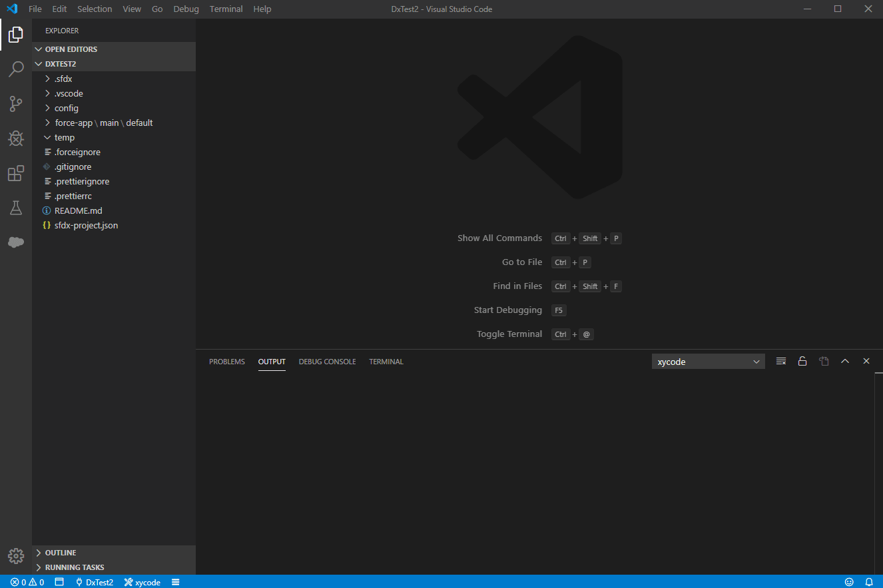This screenshot has height=588, width=883.
Task: Click the output panel vertical scrollbar
Action: 878,473
